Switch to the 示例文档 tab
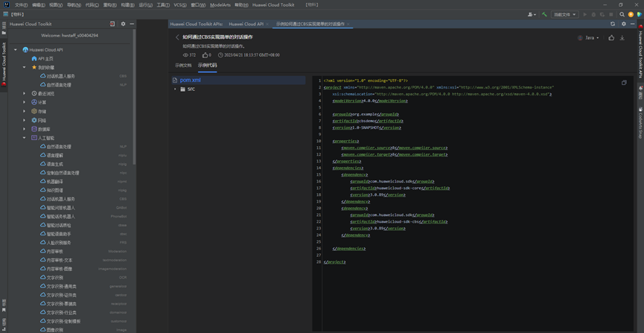The width and height of the screenshot is (644, 333). tap(183, 66)
